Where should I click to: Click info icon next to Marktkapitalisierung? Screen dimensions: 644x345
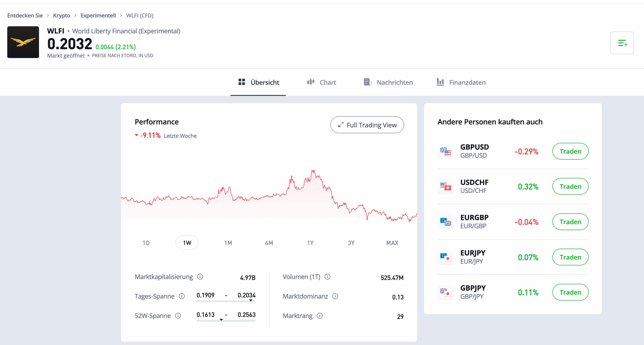(x=200, y=277)
